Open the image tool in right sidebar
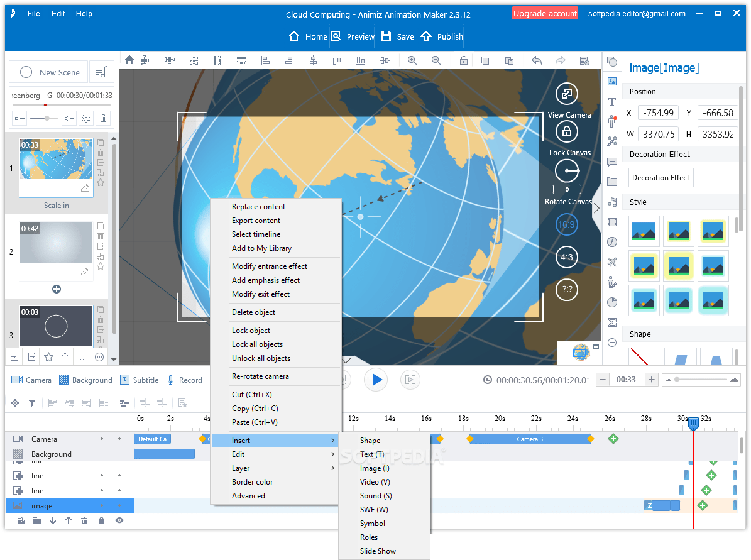751x560 pixels. 612,82
